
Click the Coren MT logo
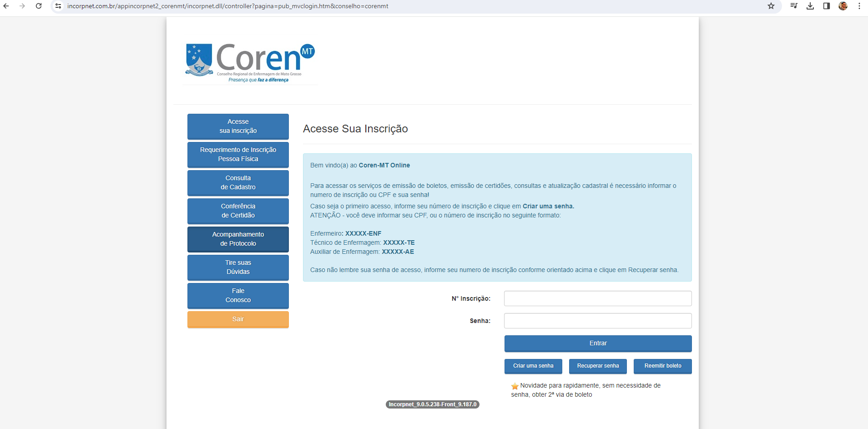pos(250,63)
